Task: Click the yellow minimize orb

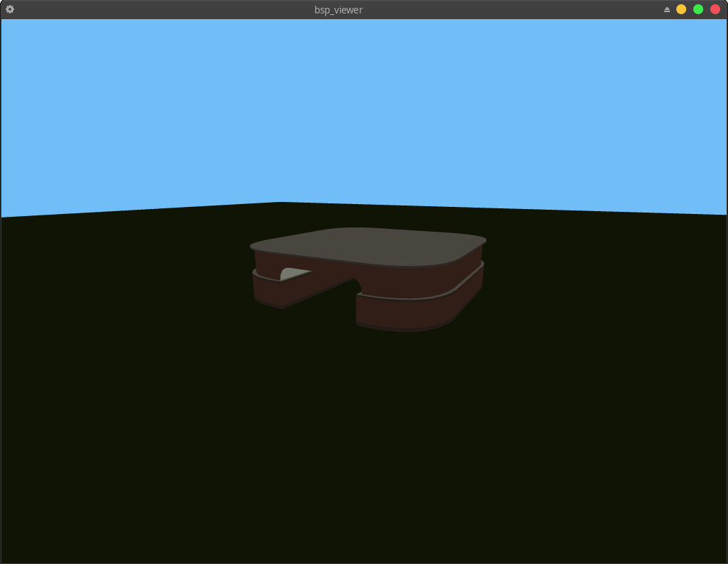Action: (x=681, y=9)
